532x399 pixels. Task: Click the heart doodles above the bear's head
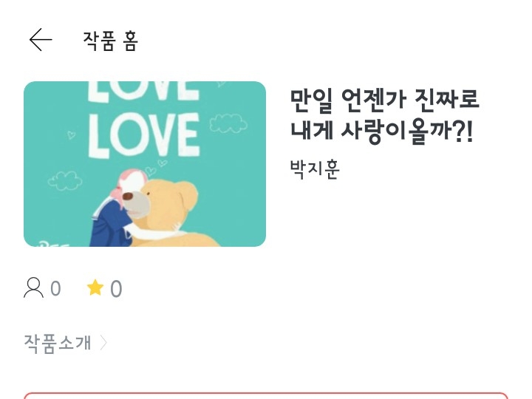click(x=156, y=167)
